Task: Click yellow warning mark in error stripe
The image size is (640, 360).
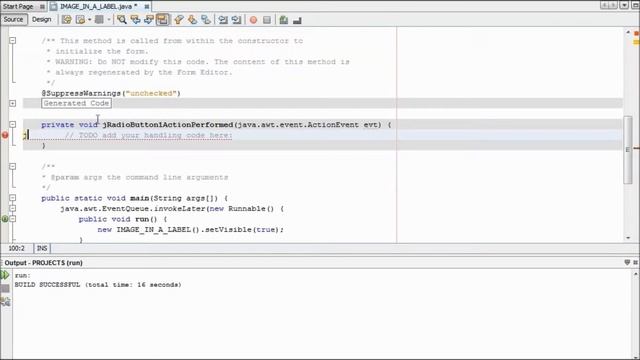Action: pos(636,42)
